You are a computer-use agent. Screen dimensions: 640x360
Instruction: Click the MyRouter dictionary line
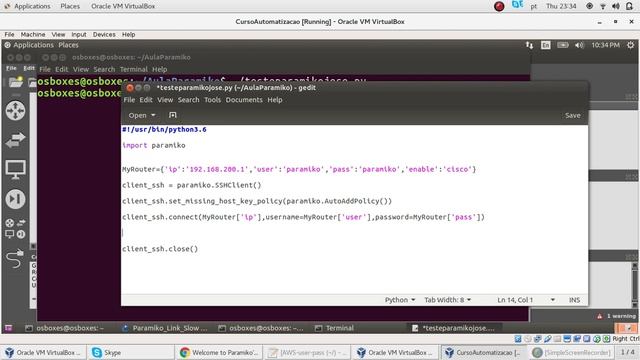[x=299, y=169]
